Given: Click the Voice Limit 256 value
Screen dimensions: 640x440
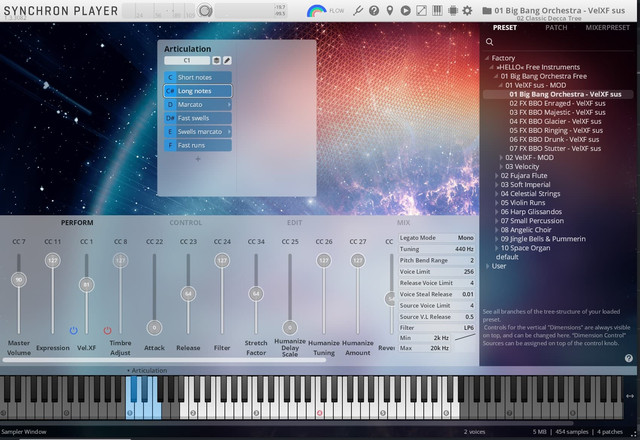Looking at the screenshot, I should 469,271.
